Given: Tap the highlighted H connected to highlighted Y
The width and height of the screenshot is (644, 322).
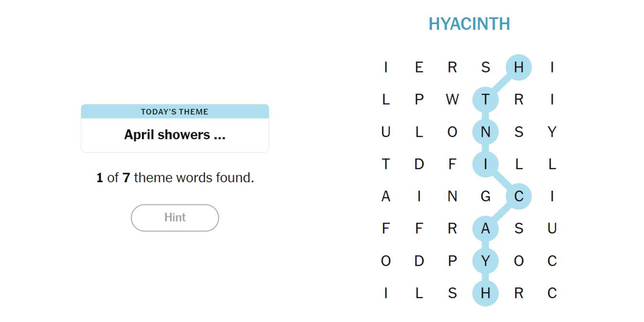Looking at the screenshot, I should coord(486,293).
